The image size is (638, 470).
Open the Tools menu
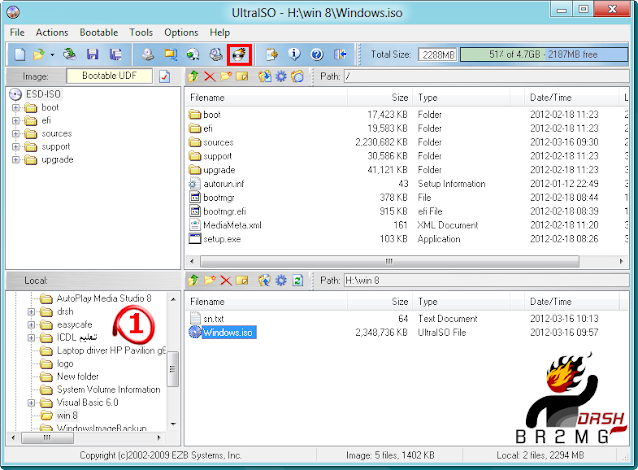(x=141, y=33)
